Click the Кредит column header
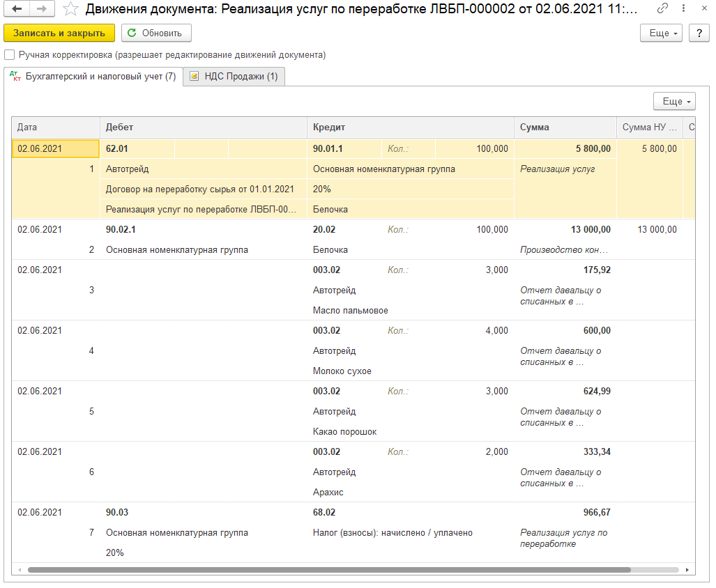Screen dimensions: 716x588 click(411, 127)
